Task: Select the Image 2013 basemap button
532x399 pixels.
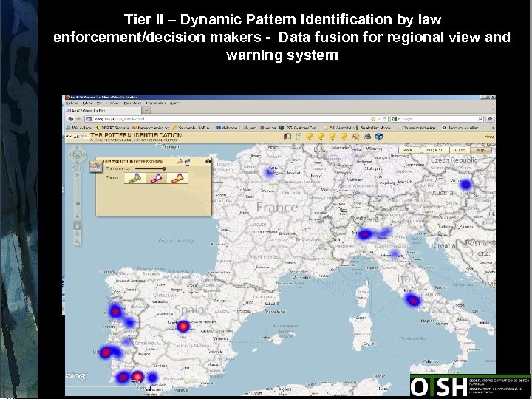Action: (x=437, y=150)
